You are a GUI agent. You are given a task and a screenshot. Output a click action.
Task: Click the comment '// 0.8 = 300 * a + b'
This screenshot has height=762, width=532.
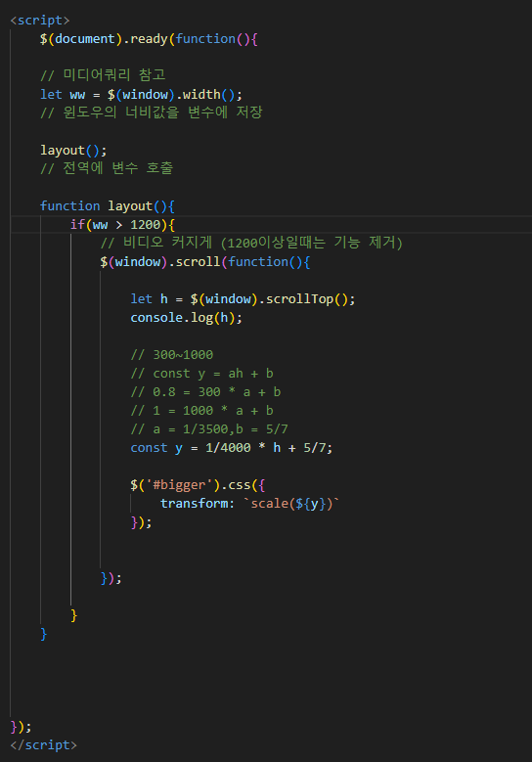tap(205, 392)
